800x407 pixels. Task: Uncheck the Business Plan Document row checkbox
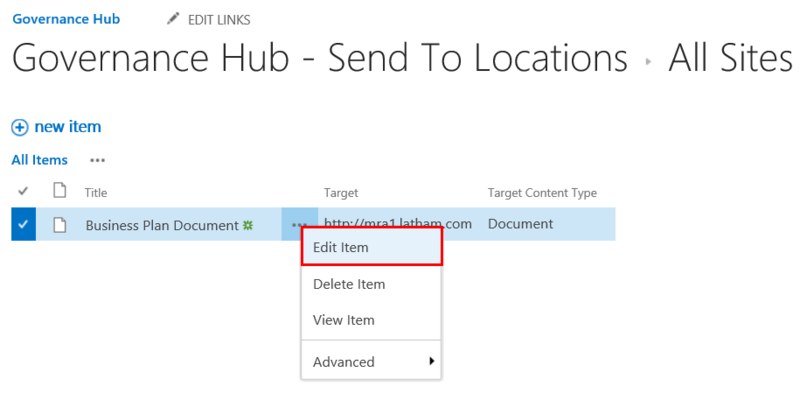coord(23,225)
